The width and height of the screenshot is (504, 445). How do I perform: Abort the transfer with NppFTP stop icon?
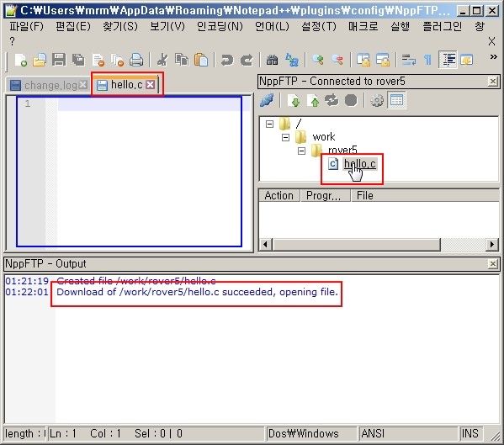coord(351,101)
